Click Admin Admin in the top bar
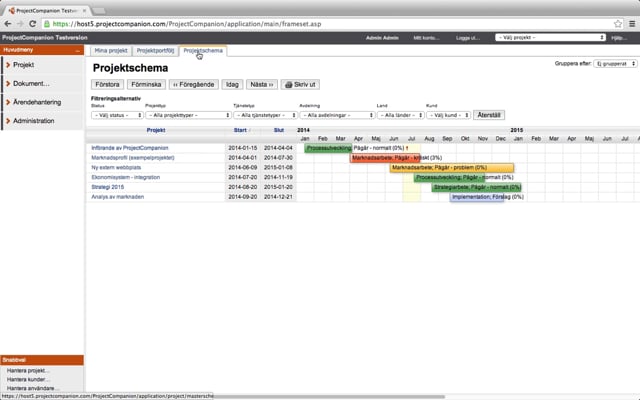 coord(382,38)
